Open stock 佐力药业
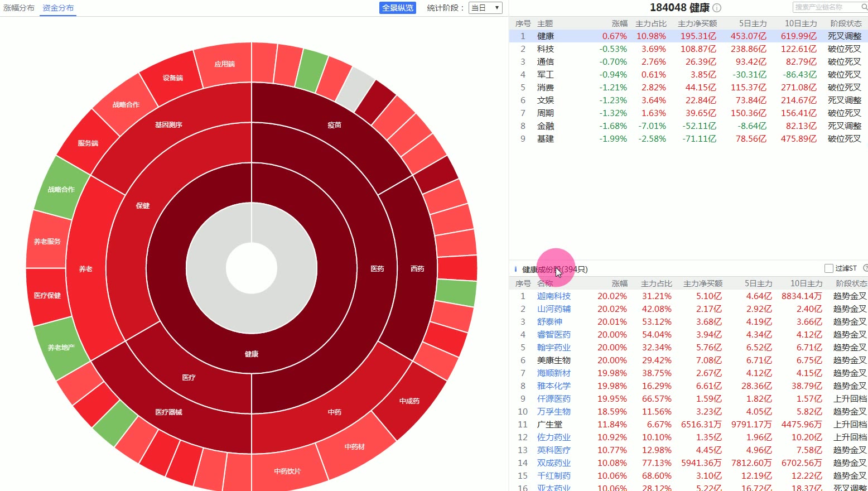868x491 pixels. pyautogui.click(x=553, y=437)
